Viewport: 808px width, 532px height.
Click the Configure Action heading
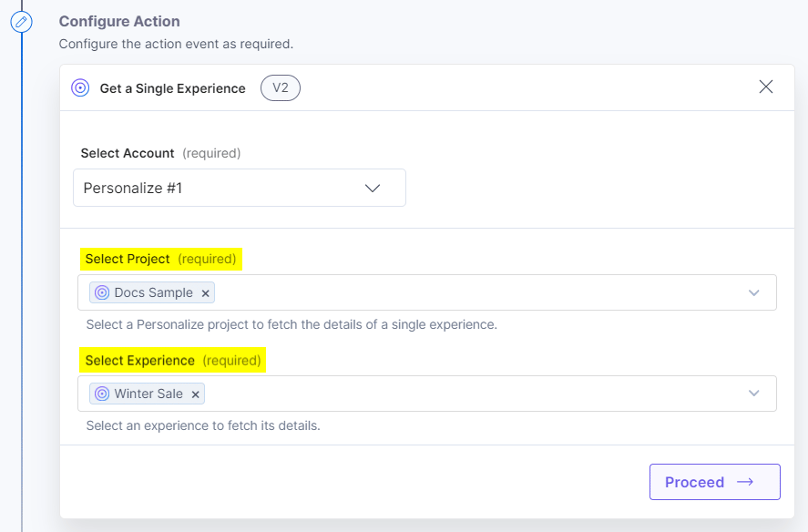120,21
